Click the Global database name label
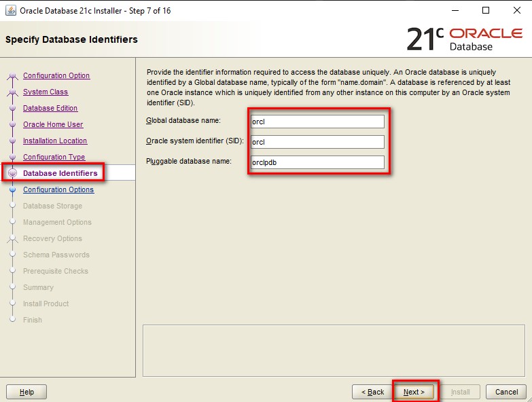The width and height of the screenshot is (532, 402). (183, 120)
